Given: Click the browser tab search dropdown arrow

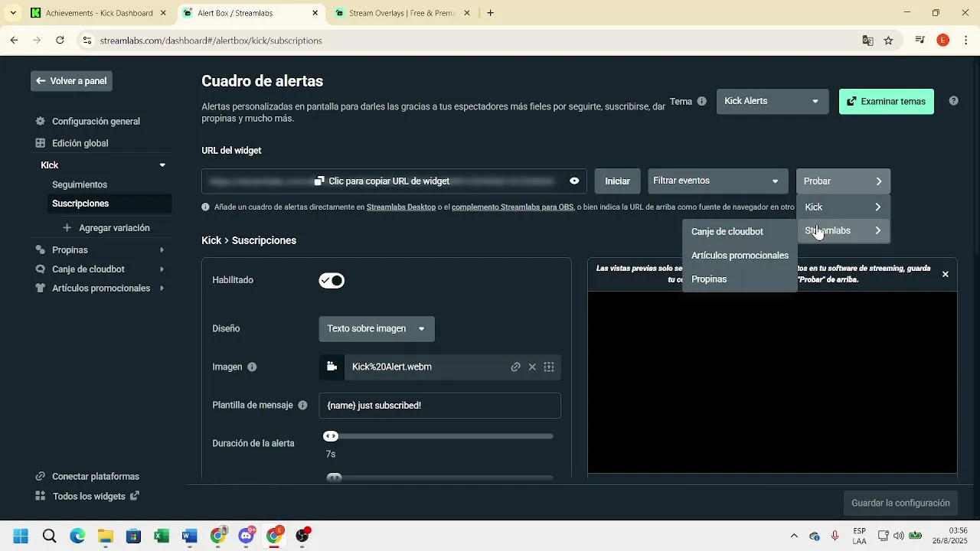Looking at the screenshot, I should click(x=13, y=13).
